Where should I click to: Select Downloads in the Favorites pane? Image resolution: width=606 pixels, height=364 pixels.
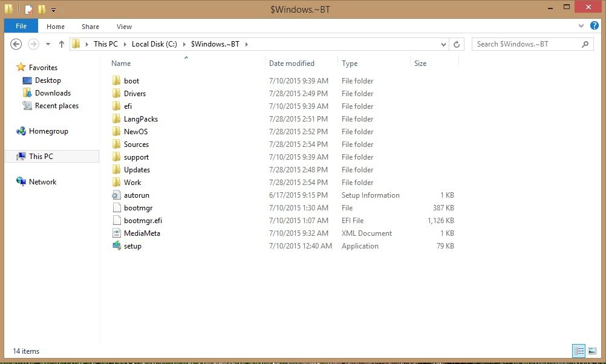(x=53, y=93)
